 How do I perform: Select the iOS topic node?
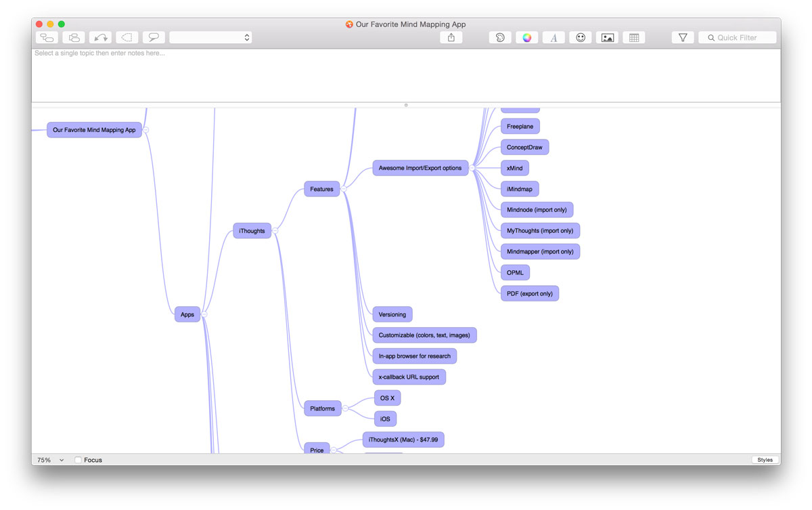385,419
